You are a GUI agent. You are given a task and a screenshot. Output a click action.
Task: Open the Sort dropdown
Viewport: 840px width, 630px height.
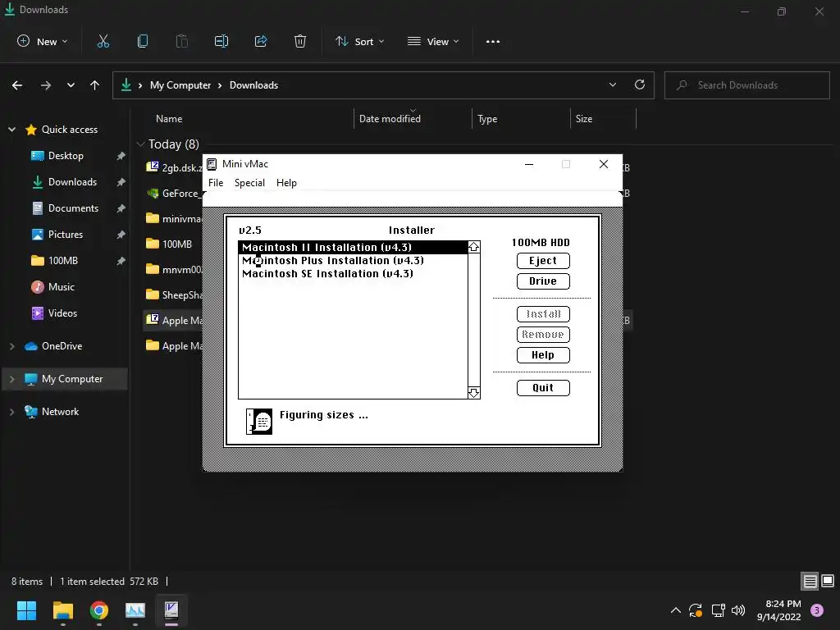point(360,41)
